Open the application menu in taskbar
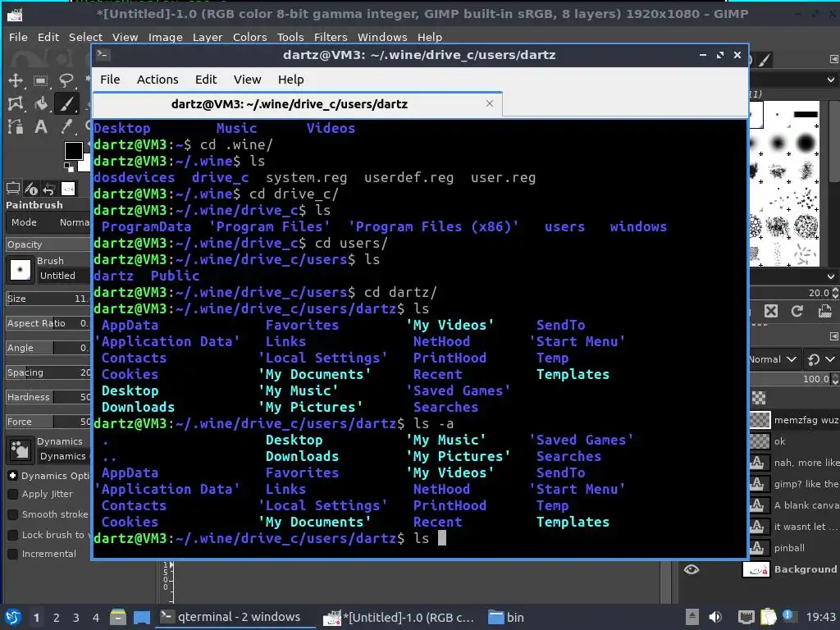Image resolution: width=840 pixels, height=630 pixels. click(x=13, y=617)
